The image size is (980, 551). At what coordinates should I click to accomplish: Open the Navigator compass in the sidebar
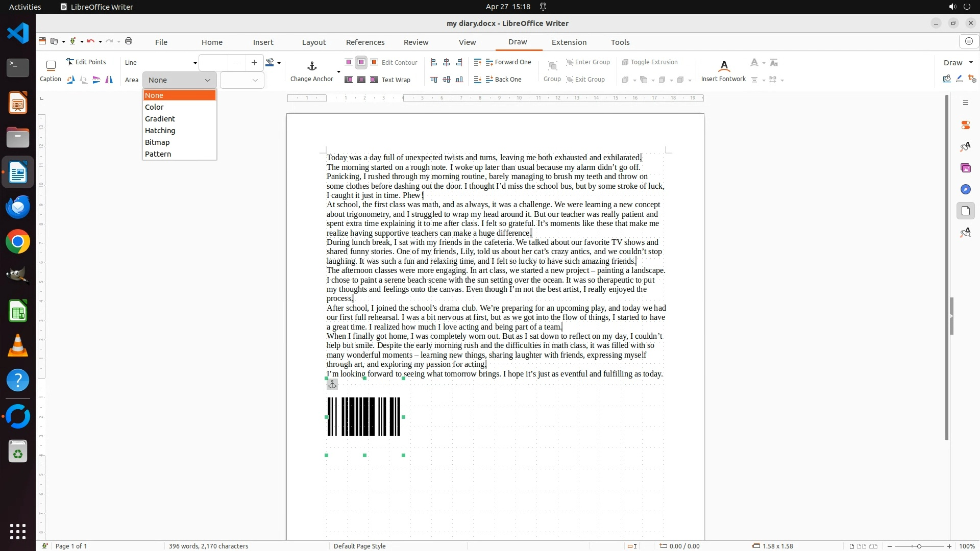pos(965,190)
